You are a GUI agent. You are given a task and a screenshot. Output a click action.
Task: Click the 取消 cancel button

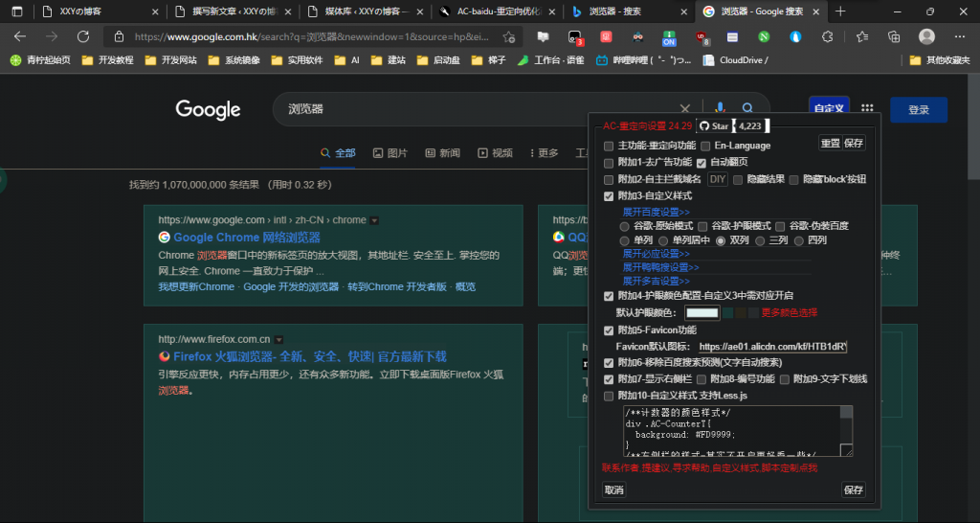point(613,489)
